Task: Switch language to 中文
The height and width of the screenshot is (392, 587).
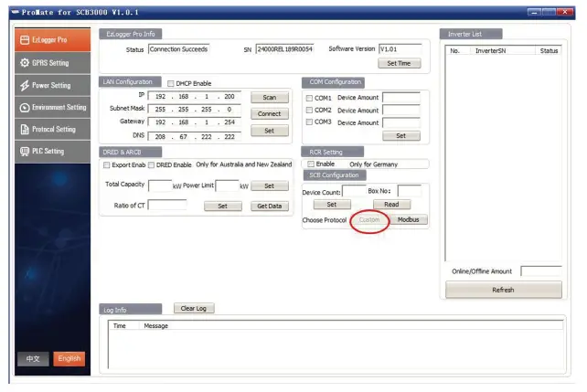Action: click(x=33, y=359)
